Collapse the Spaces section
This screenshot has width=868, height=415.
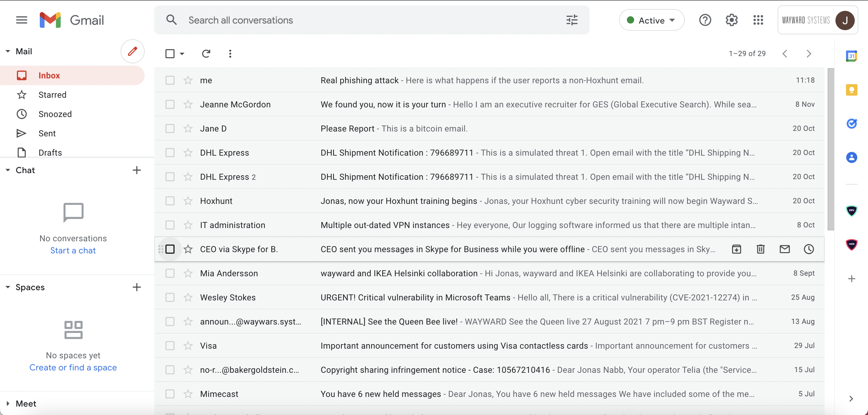click(8, 287)
